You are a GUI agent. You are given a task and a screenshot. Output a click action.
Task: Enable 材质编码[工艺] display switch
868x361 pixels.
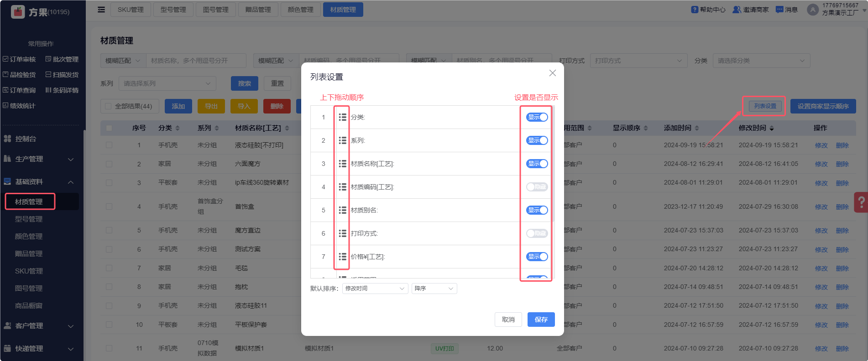pyautogui.click(x=537, y=187)
